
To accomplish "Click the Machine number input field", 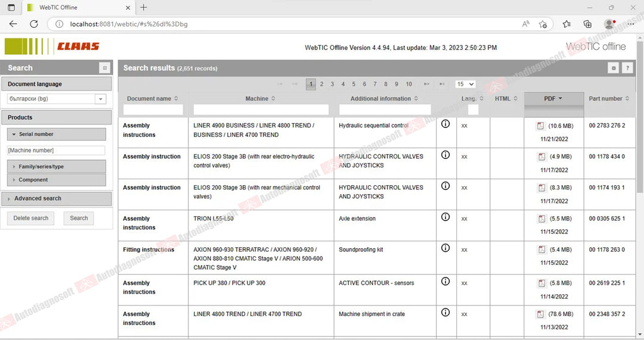I will (56, 151).
